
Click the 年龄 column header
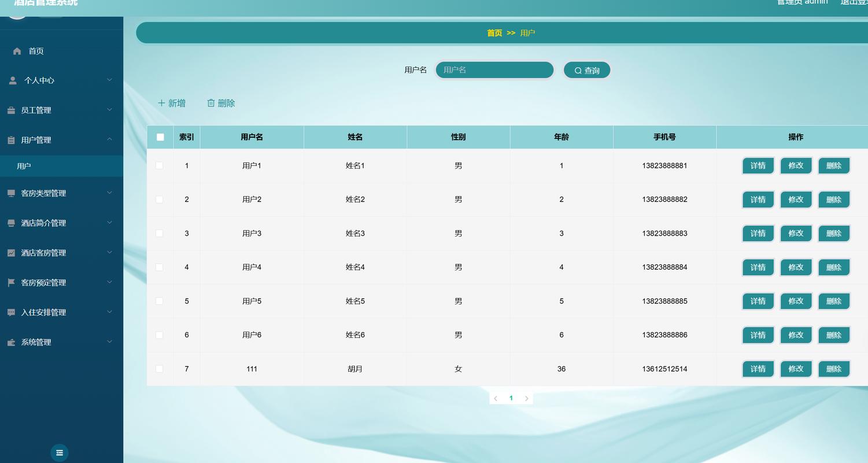click(x=562, y=137)
